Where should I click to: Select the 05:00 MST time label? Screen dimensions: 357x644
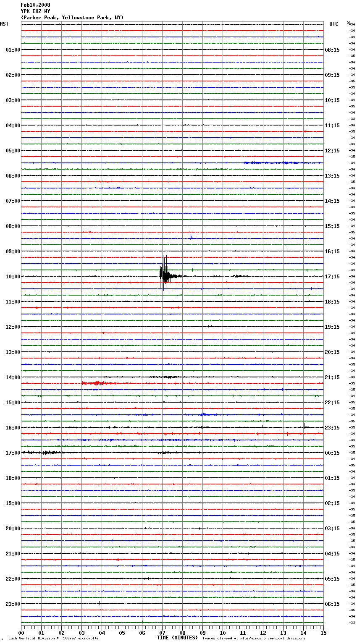(13, 150)
